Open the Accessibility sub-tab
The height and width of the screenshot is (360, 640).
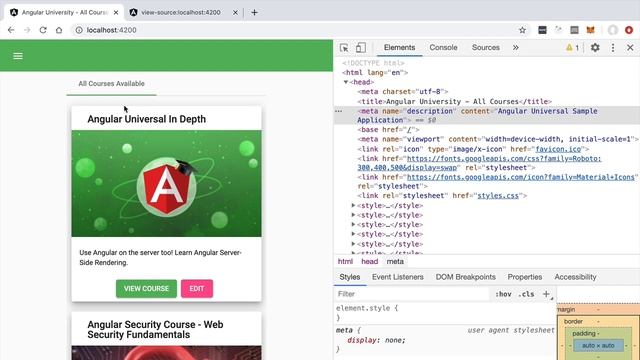click(575, 277)
